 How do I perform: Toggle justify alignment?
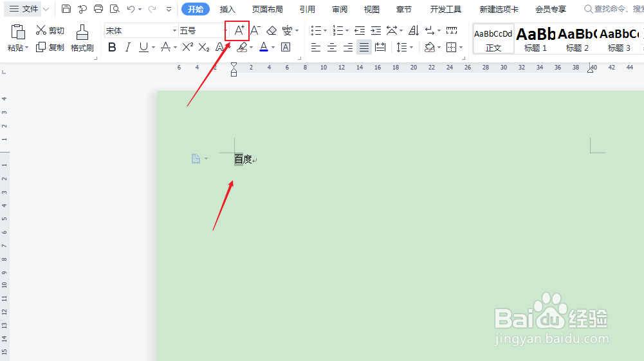tap(364, 48)
